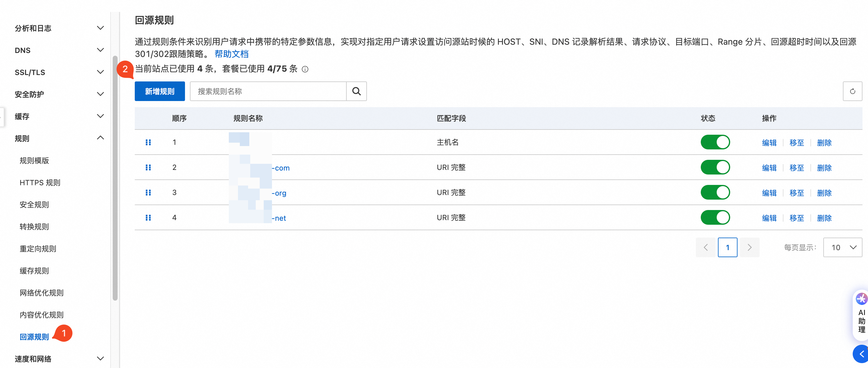The width and height of the screenshot is (868, 368).
Task: Click drag handle icon of rule 3
Action: coord(148,193)
